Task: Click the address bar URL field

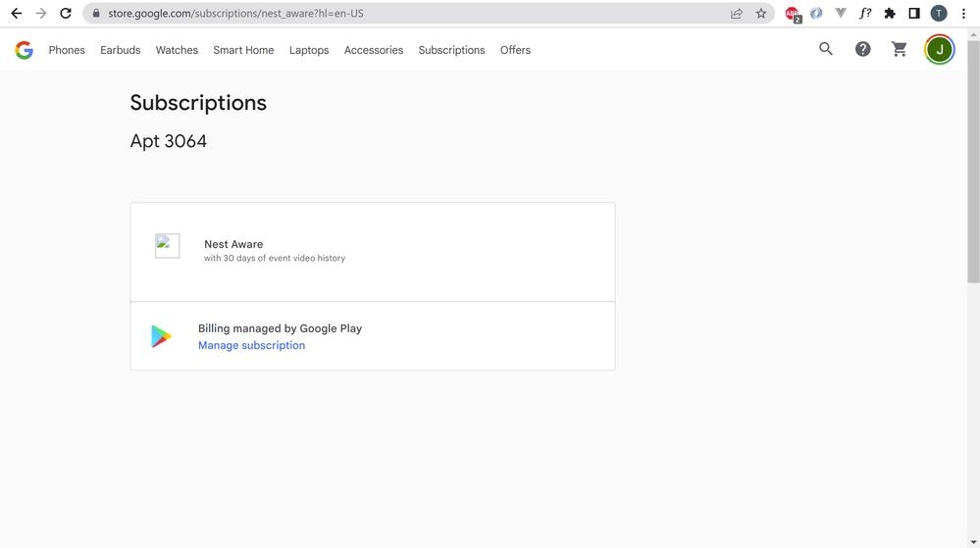Action: tap(392, 14)
